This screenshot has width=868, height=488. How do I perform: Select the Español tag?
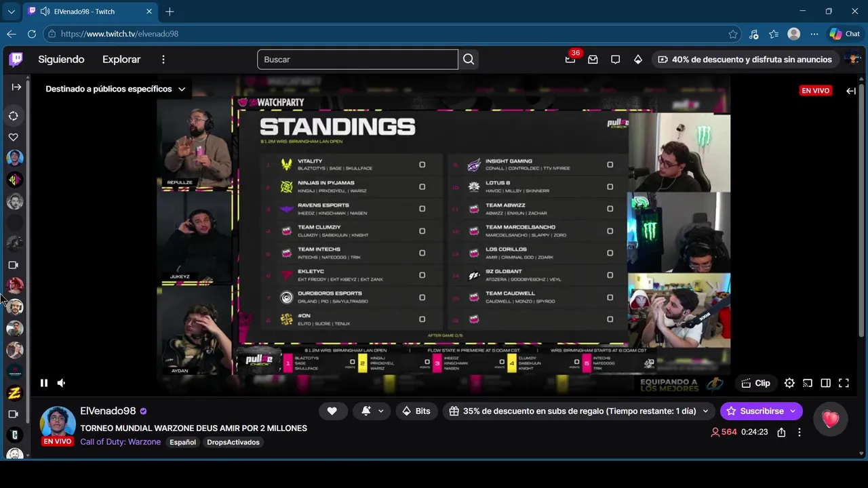(x=182, y=442)
